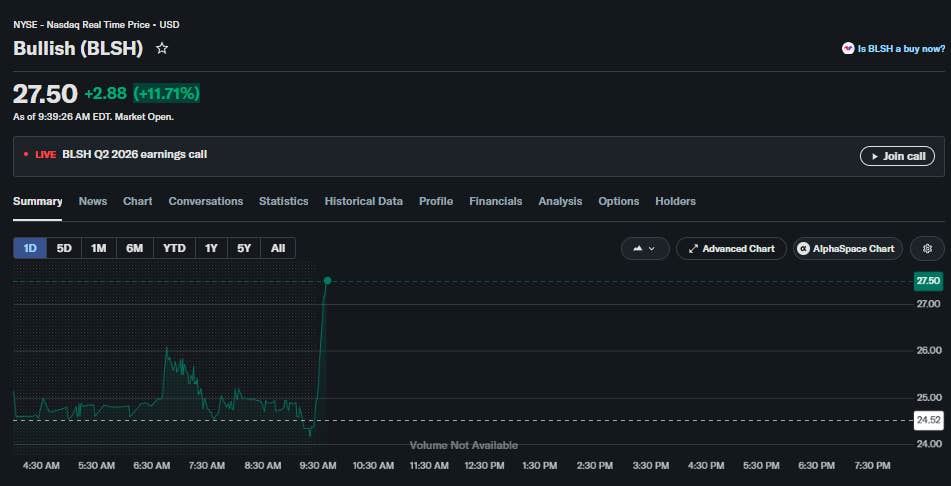This screenshot has height=486, width=951.
Task: Click the +11.71% change badge
Action: tap(166, 93)
